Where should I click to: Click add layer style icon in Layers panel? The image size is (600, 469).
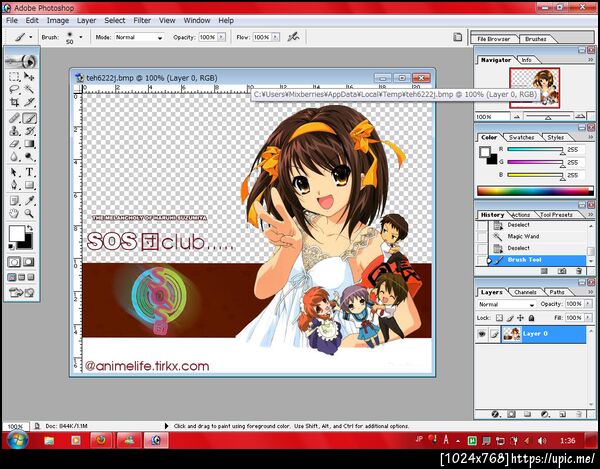tap(495, 414)
